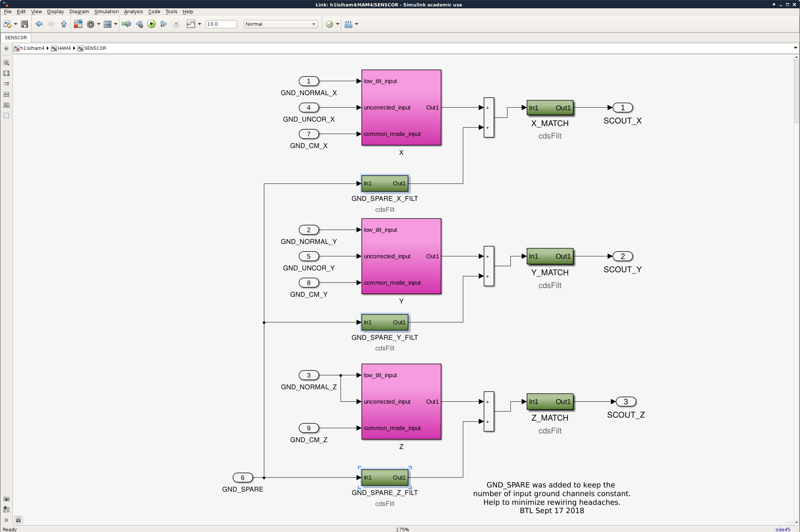Open the Data Inspector dropdown arrow

click(199, 24)
